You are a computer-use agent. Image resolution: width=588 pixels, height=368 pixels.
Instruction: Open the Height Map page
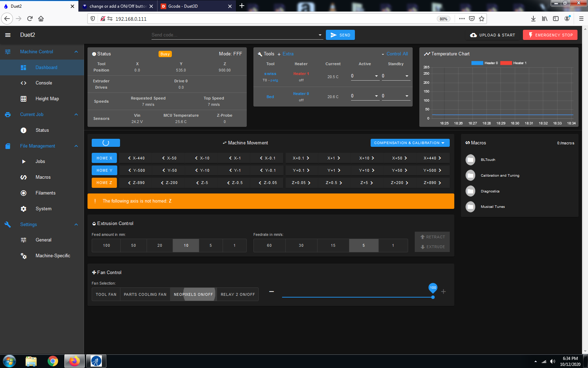pos(42,99)
